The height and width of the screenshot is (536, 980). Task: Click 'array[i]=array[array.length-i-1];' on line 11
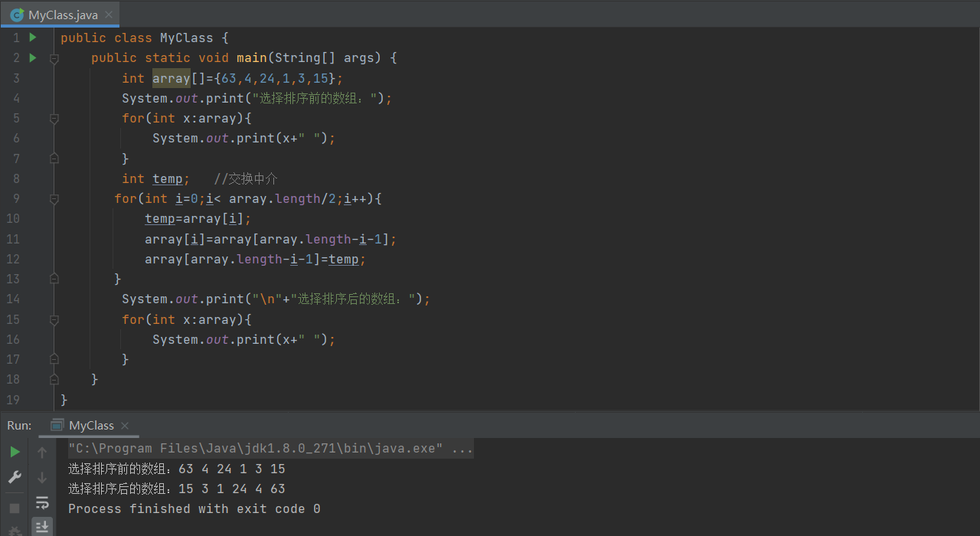pos(271,239)
